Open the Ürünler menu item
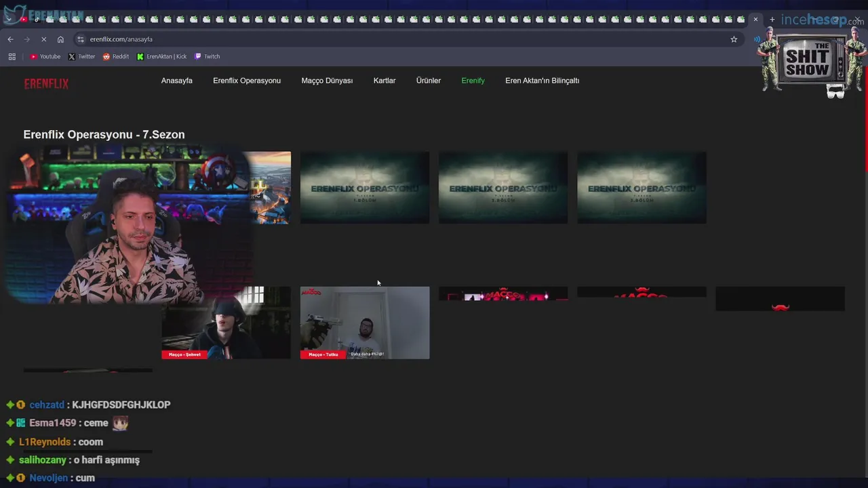Screen dimensions: 868x488 [429, 81]
